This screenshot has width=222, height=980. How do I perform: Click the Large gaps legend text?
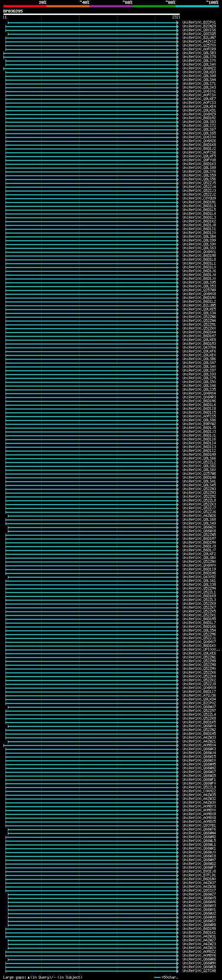tap(43, 977)
